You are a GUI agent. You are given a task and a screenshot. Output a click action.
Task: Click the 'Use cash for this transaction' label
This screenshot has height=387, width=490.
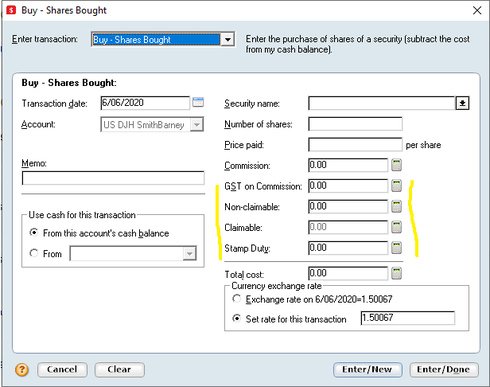point(82,215)
